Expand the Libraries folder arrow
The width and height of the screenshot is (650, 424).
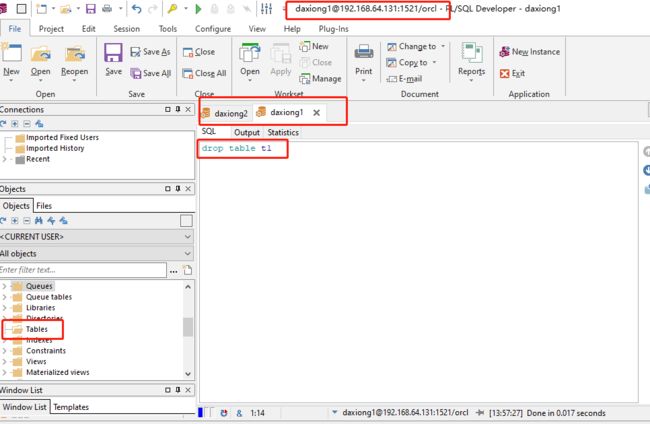pos(4,308)
